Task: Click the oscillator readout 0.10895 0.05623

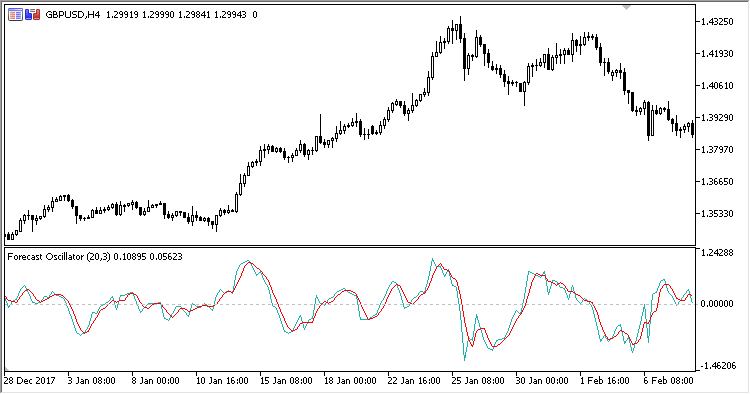Action: [148, 257]
